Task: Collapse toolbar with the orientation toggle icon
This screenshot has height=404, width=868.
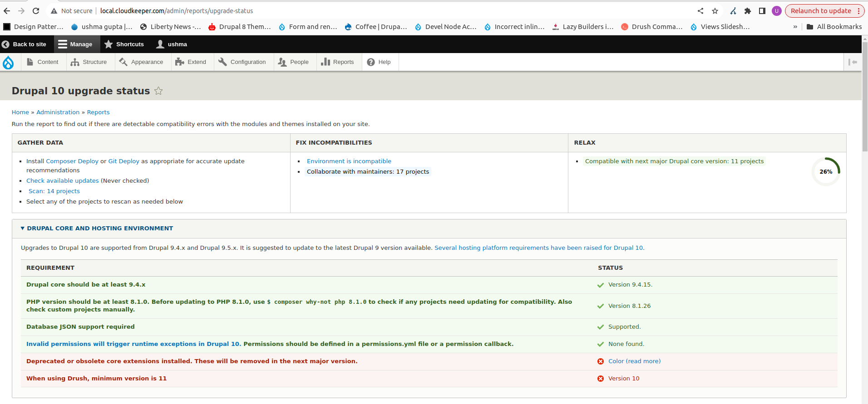Action: click(853, 62)
